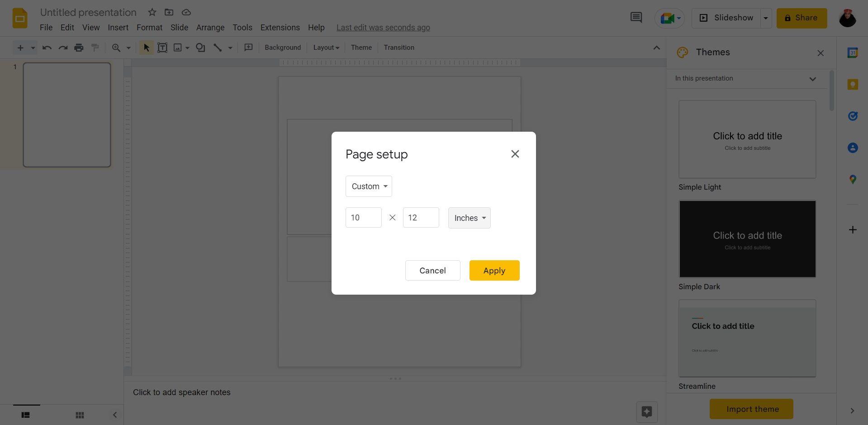
Task: Select the Shape tool
Action: 200,48
